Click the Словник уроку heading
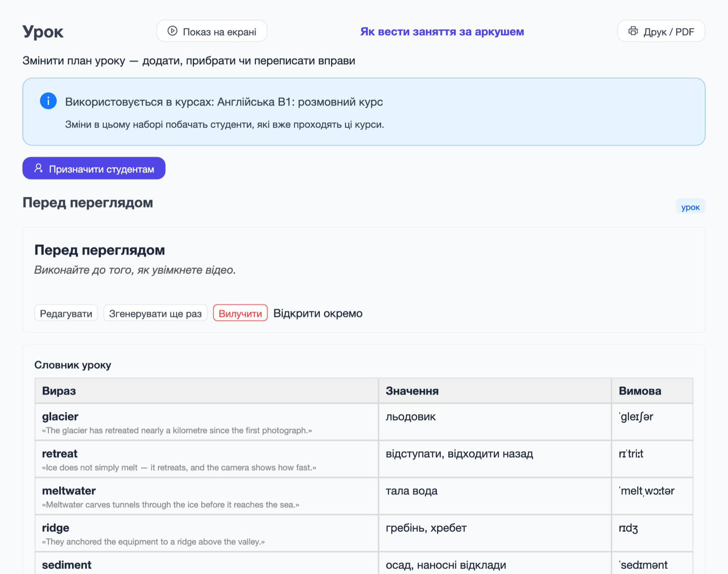The height and width of the screenshot is (574, 728). tap(73, 365)
